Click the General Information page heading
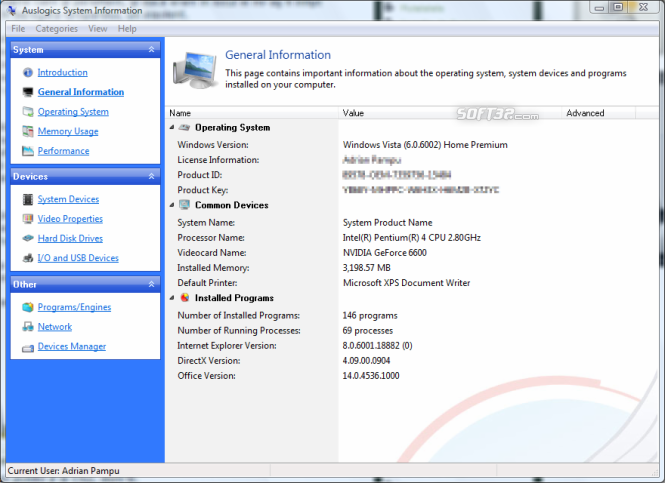This screenshot has height=483, width=665. [x=278, y=55]
